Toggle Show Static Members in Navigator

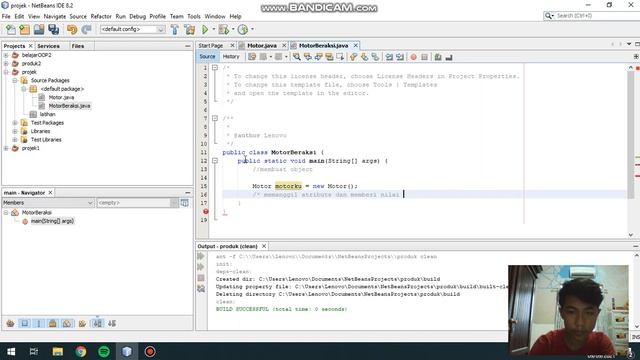click(x=39, y=323)
